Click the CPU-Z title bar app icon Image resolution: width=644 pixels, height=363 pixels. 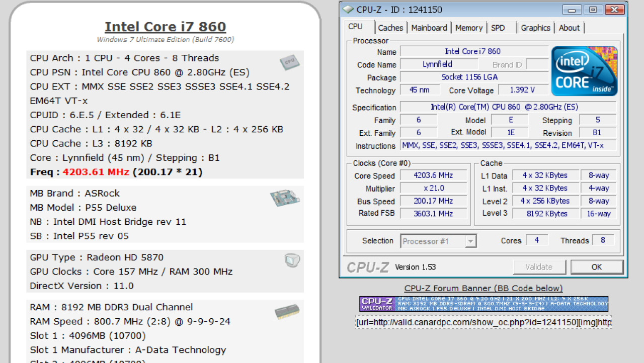(x=348, y=10)
